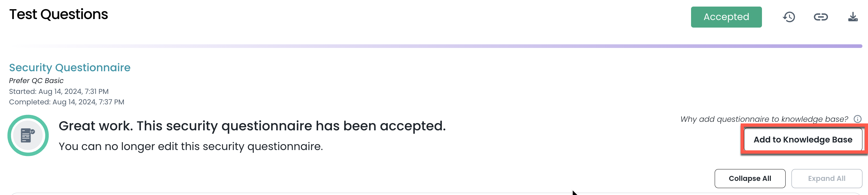868x195 pixels.
Task: Click the Great work accepted heading
Action: 252,126
